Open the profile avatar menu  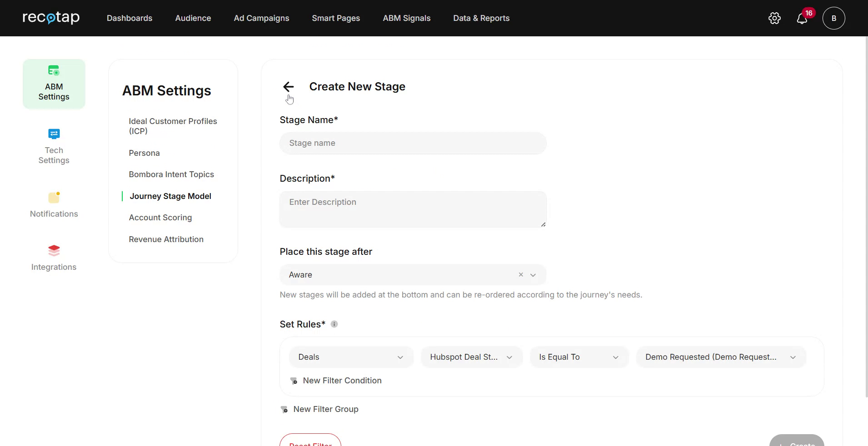coord(834,18)
